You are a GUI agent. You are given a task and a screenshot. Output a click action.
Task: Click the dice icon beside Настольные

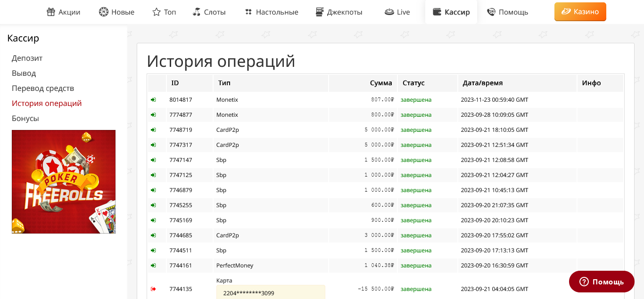(x=248, y=12)
